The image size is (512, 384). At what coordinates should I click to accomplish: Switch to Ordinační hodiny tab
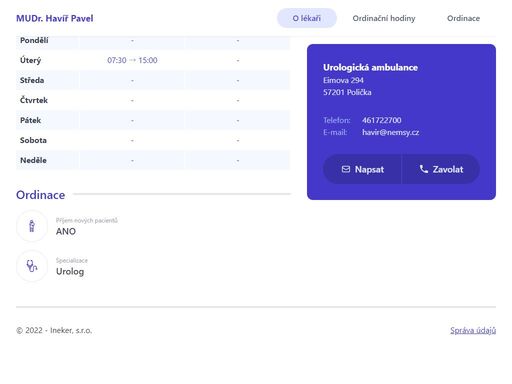pyautogui.click(x=384, y=18)
